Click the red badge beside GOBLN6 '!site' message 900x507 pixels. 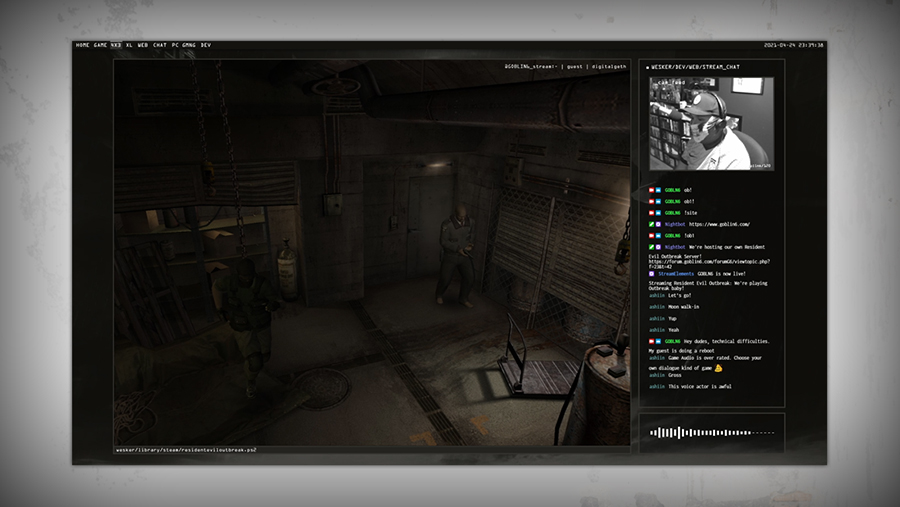tap(651, 213)
